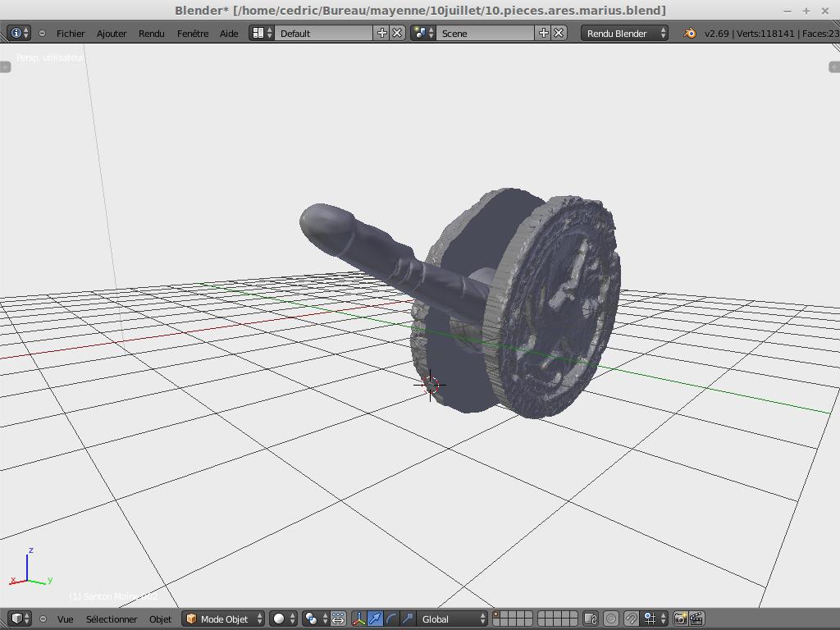The width and height of the screenshot is (840, 630).
Task: Open the Global orientation dropdown
Action: 452,619
